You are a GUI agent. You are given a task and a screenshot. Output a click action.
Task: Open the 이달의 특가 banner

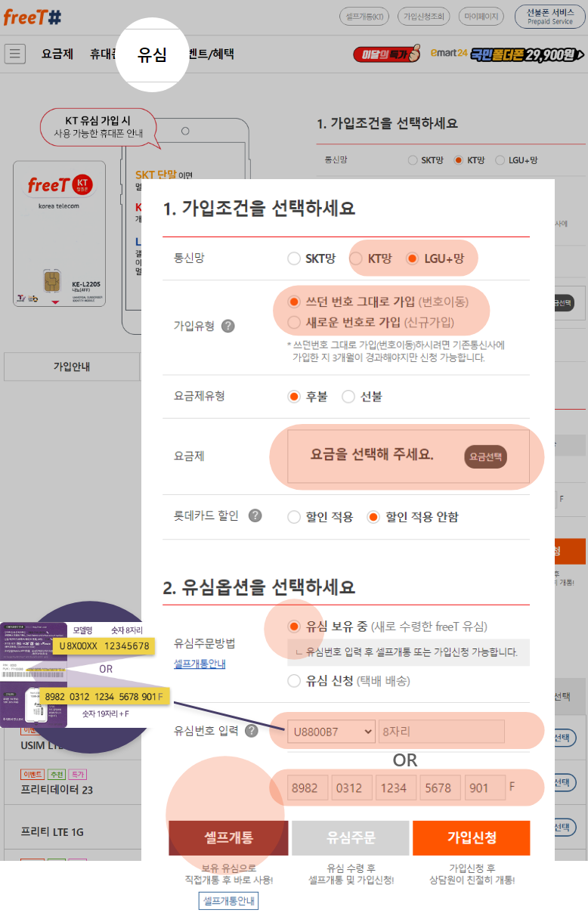tap(386, 54)
